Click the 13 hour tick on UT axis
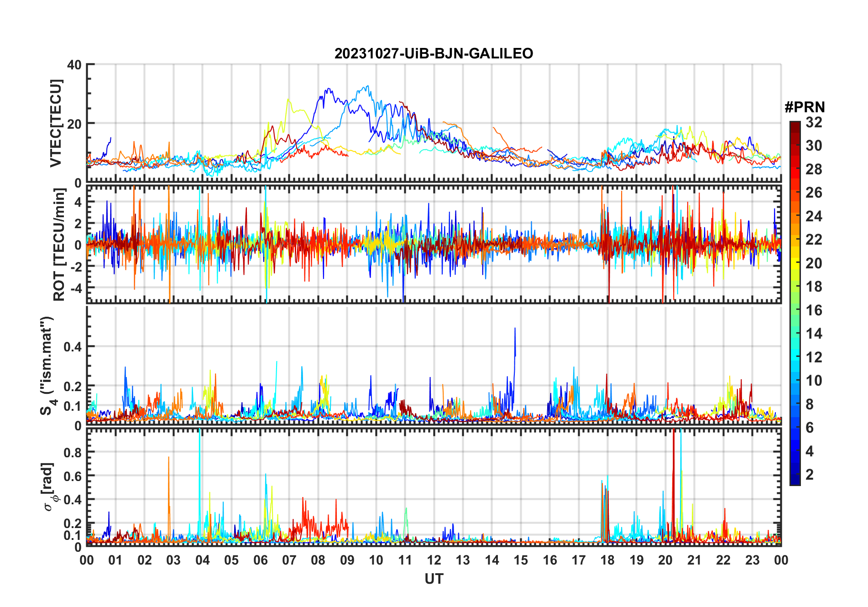 pyautogui.click(x=463, y=560)
